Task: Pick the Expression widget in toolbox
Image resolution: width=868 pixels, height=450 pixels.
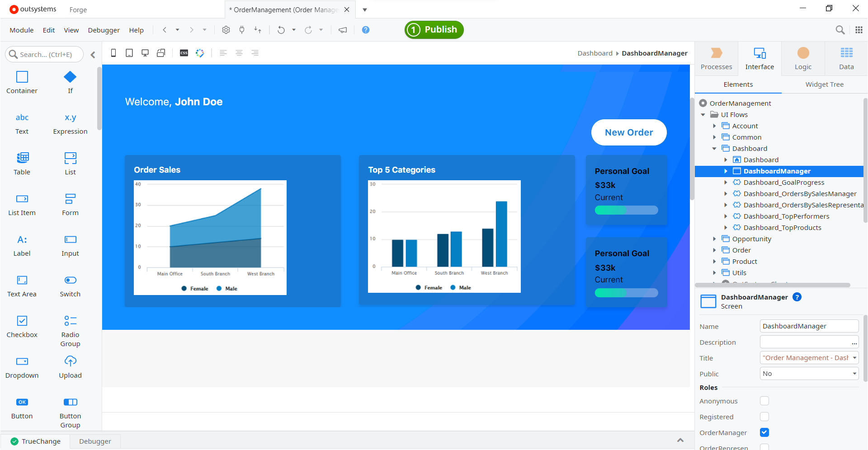Action: (x=70, y=118)
